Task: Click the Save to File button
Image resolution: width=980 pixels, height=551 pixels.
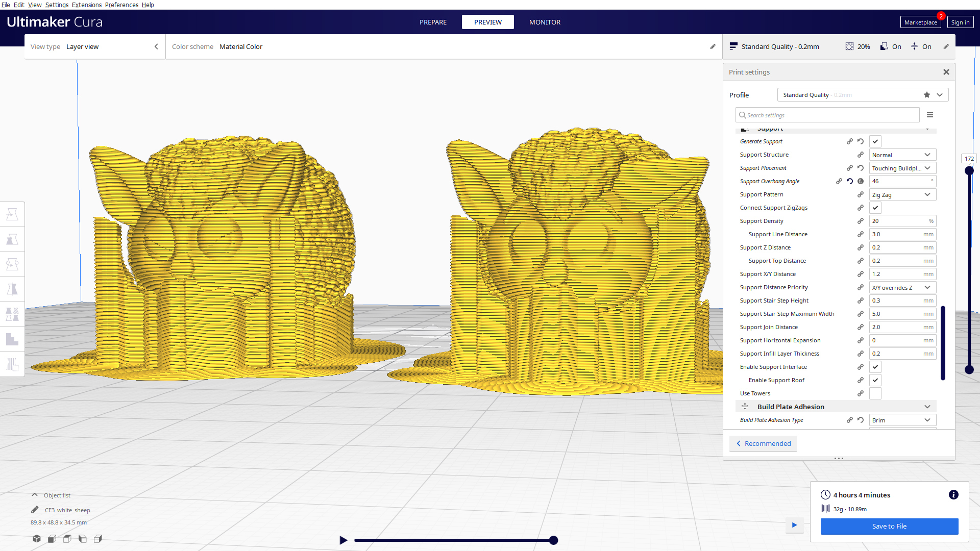Action: [x=889, y=526]
